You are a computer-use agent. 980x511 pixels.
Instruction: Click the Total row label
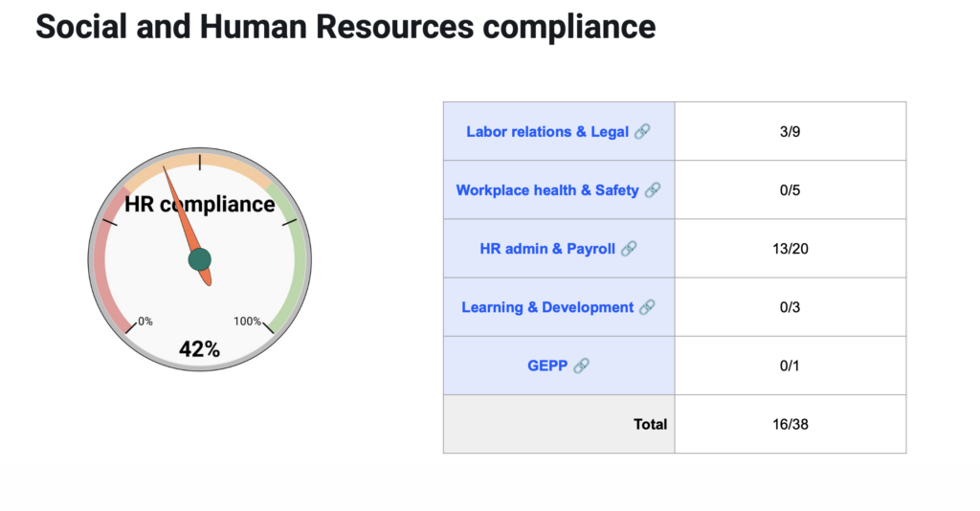650,424
